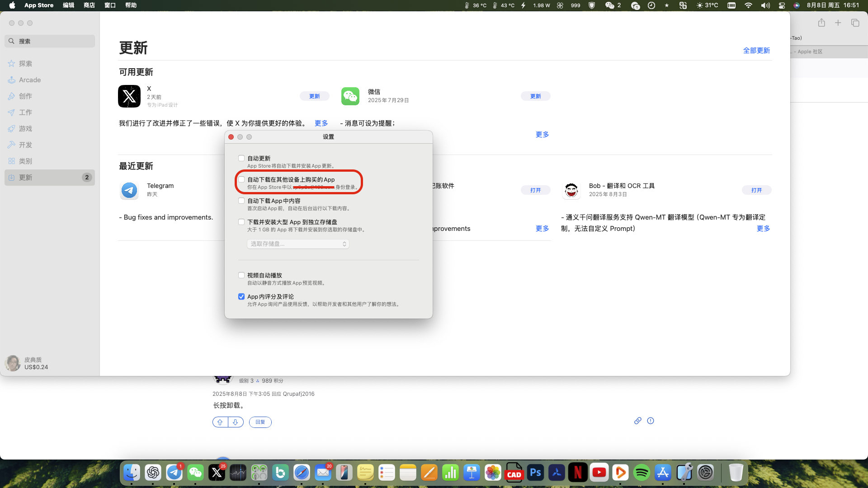Click the Telegram app icon in recent updates
The height and width of the screenshot is (488, 868).
coord(129,190)
